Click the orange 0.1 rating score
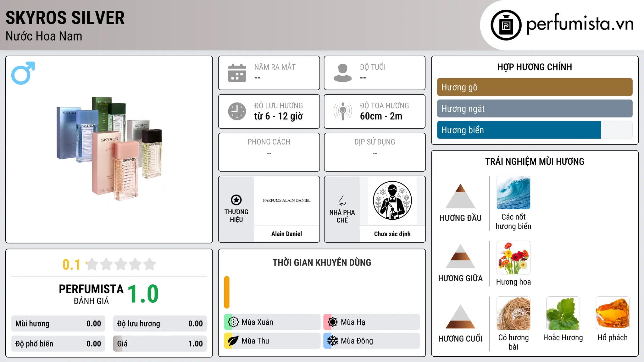The image size is (644, 362). tap(71, 265)
